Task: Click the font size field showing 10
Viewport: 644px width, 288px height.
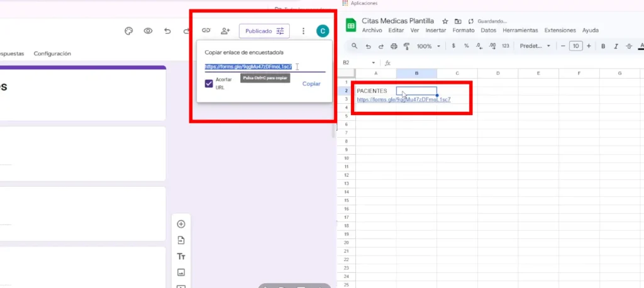Action: [x=576, y=46]
